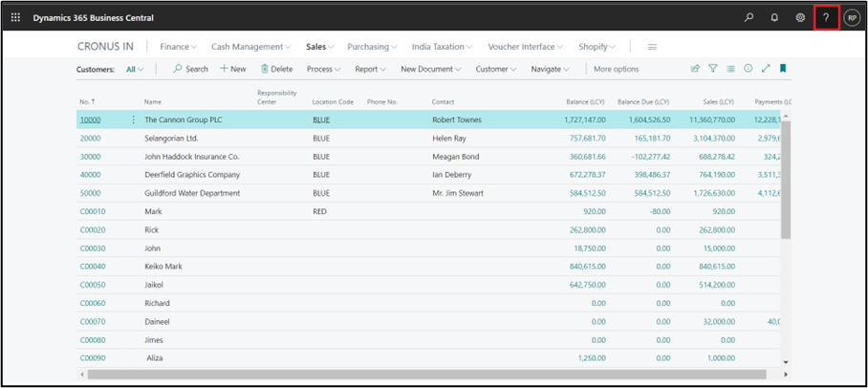Open the notifications bell
Screen dimensions: 868x388
pyautogui.click(x=774, y=18)
